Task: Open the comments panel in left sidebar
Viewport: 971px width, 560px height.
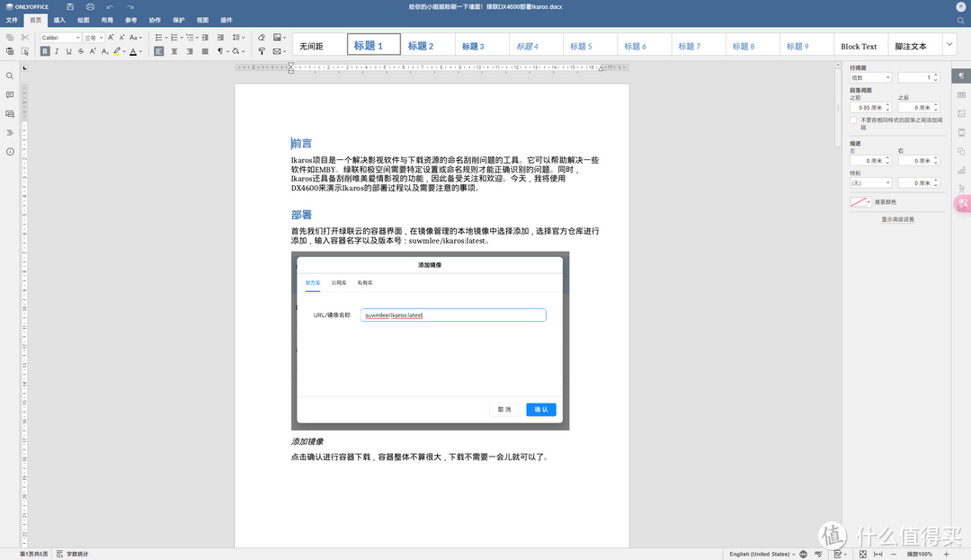Action: coord(10,94)
